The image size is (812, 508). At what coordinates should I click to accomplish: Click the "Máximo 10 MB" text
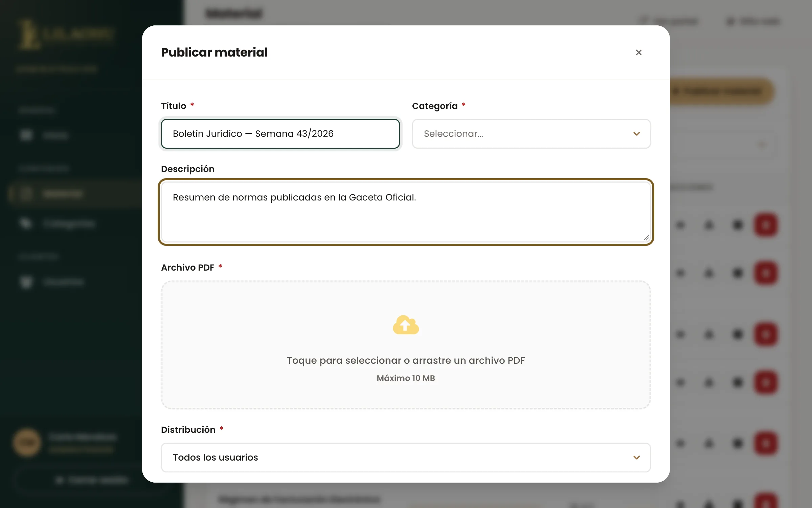pyautogui.click(x=406, y=378)
